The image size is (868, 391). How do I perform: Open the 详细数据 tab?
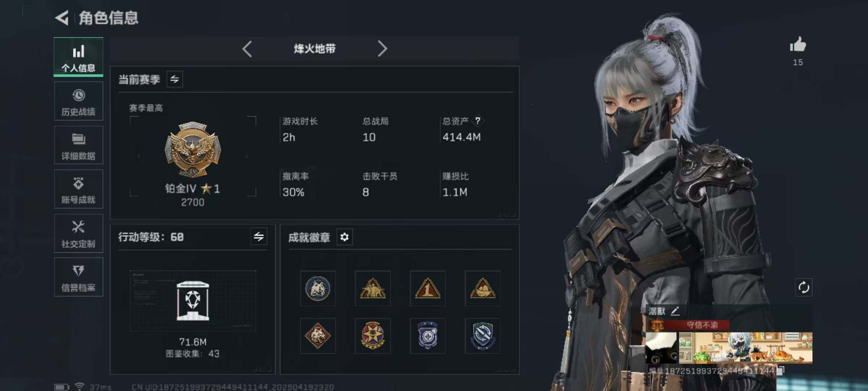tap(78, 145)
